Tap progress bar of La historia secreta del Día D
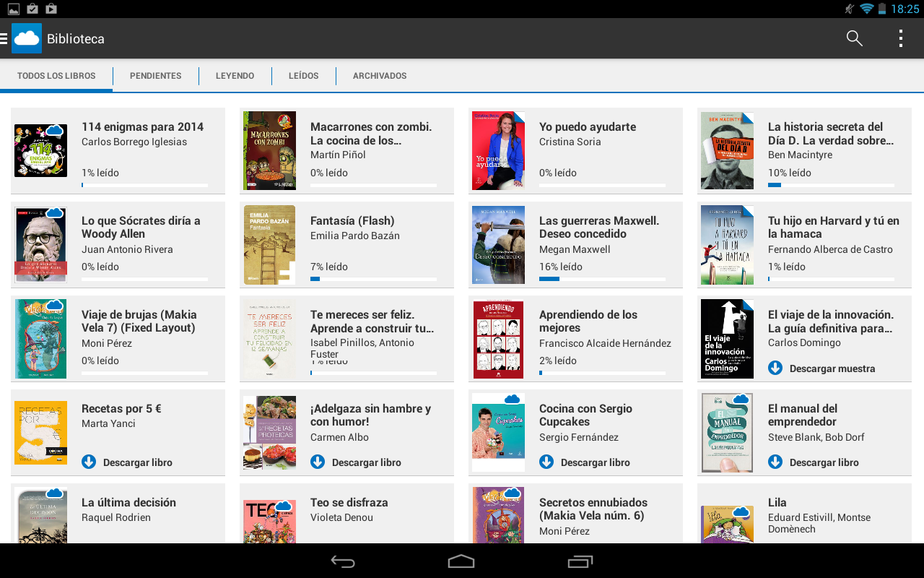Image resolution: width=924 pixels, height=578 pixels. 831,185
